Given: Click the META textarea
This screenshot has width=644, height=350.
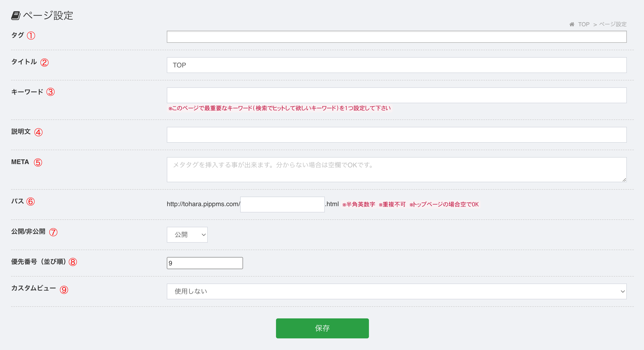Looking at the screenshot, I should tap(397, 169).
